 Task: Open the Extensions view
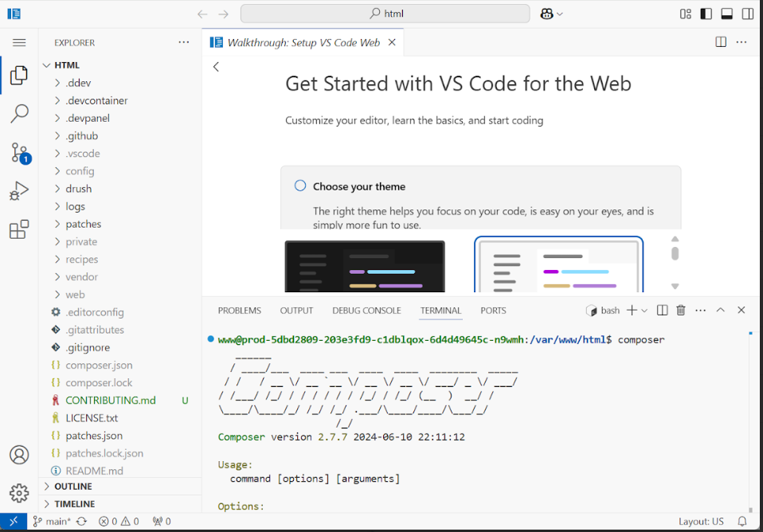tap(19, 229)
